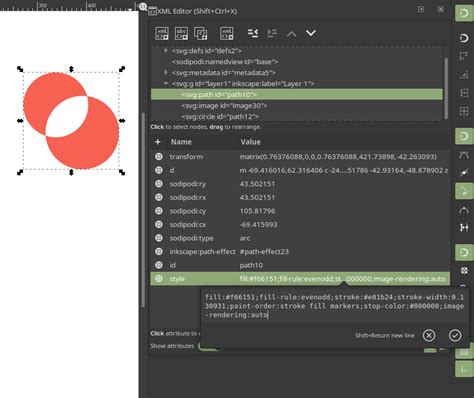Click the d path data value
The image size is (474, 398).
[344, 170]
